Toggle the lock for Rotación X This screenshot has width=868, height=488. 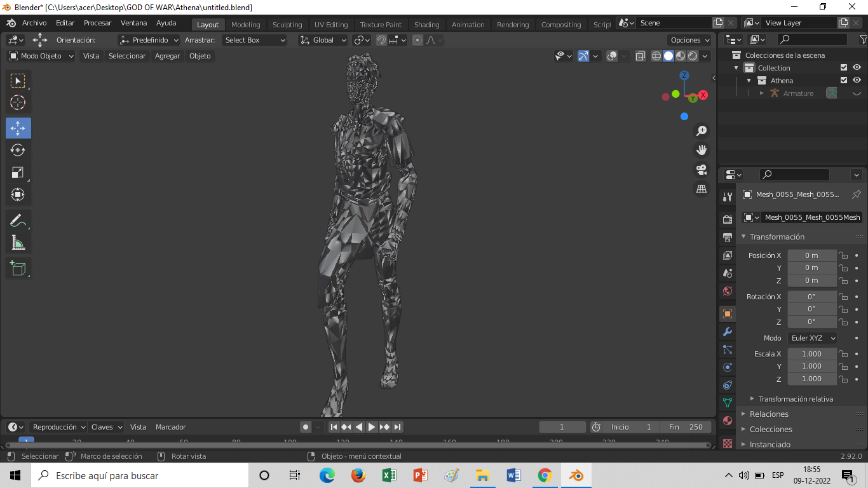point(843,297)
